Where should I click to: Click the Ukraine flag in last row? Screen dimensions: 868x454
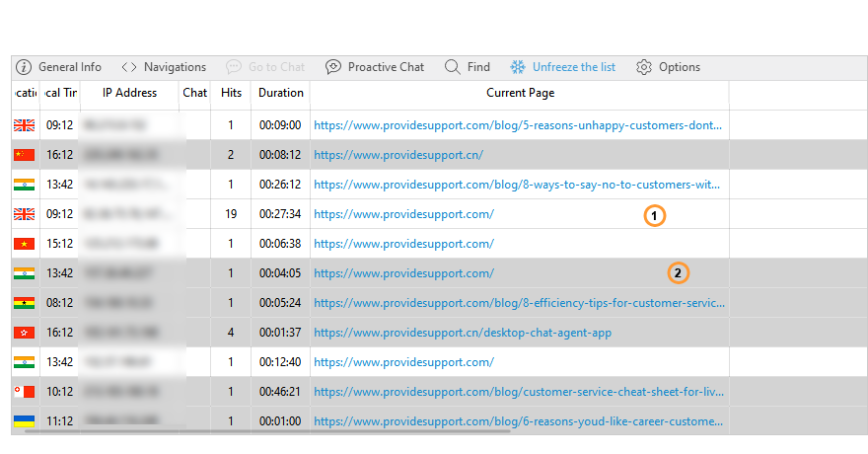(x=24, y=421)
